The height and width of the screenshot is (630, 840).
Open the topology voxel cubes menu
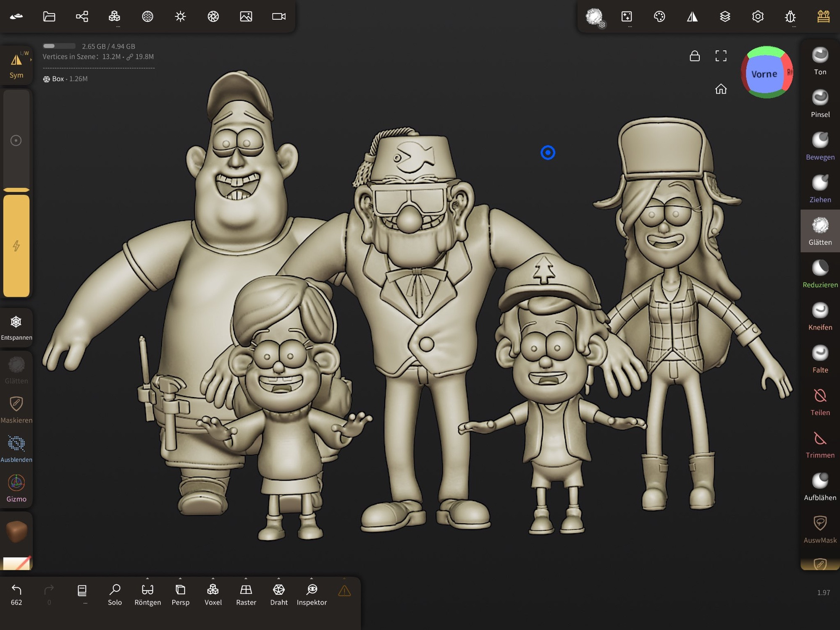(114, 16)
